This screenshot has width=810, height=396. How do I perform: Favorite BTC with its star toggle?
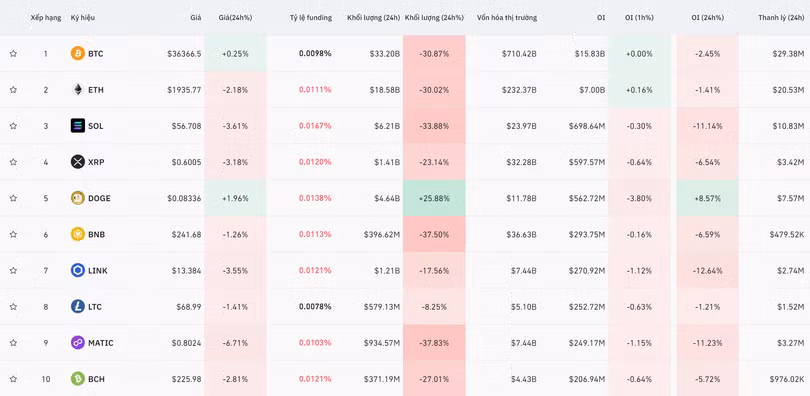[x=13, y=53]
